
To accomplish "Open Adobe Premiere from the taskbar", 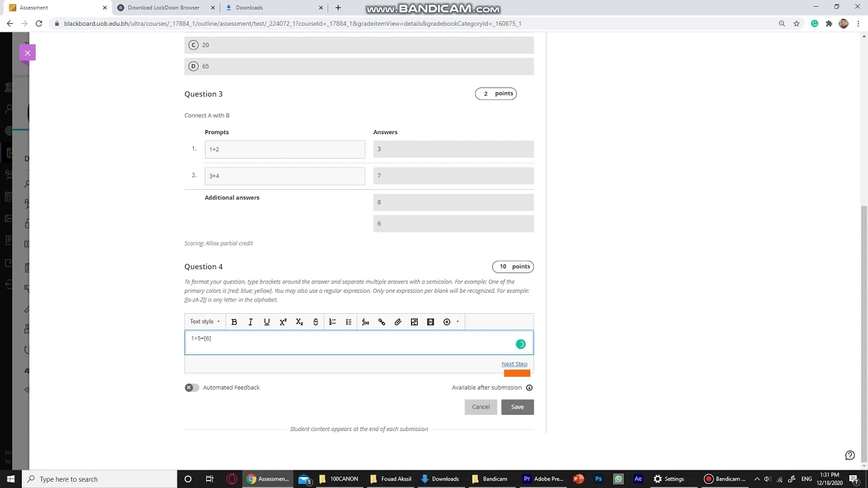I will [543, 479].
